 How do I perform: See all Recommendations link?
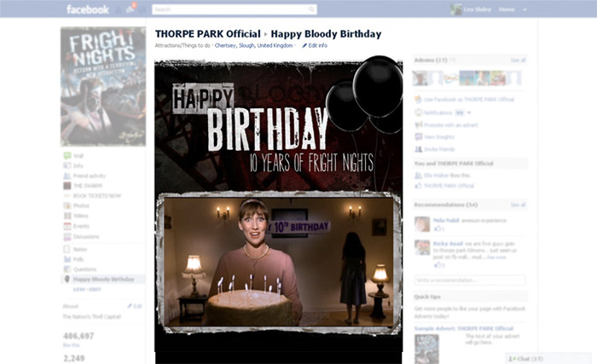click(518, 205)
